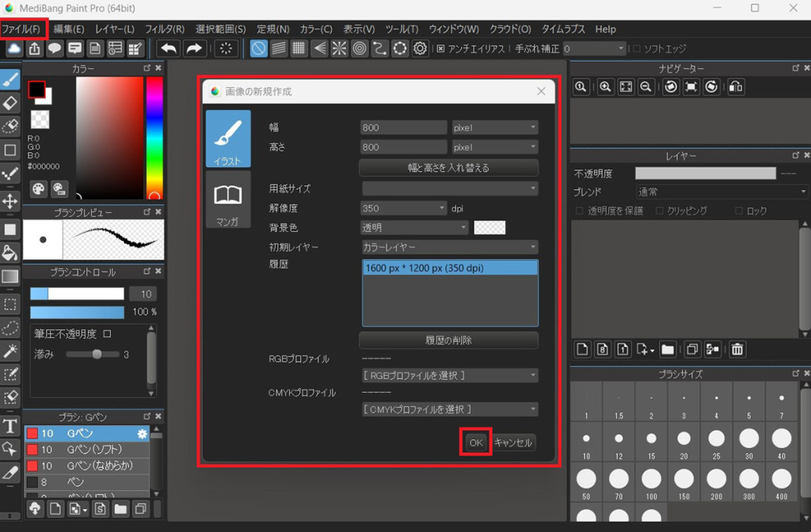Click the 幅 width input field

tap(403, 127)
